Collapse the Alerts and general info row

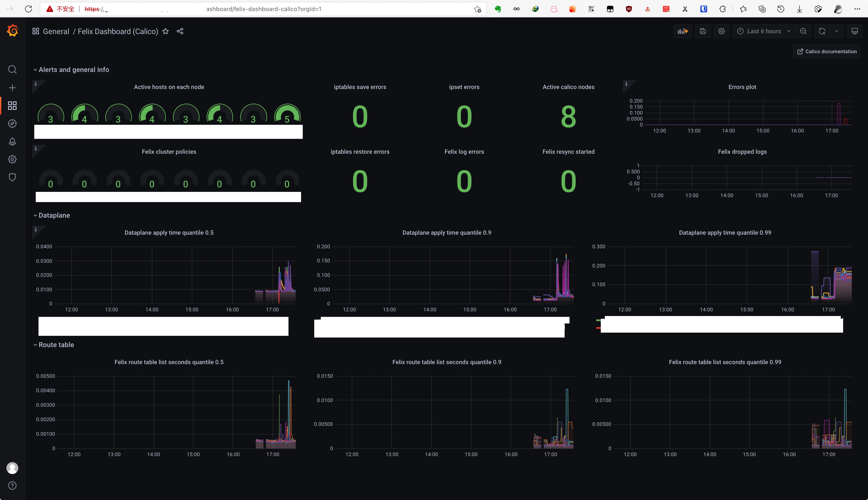(73, 70)
